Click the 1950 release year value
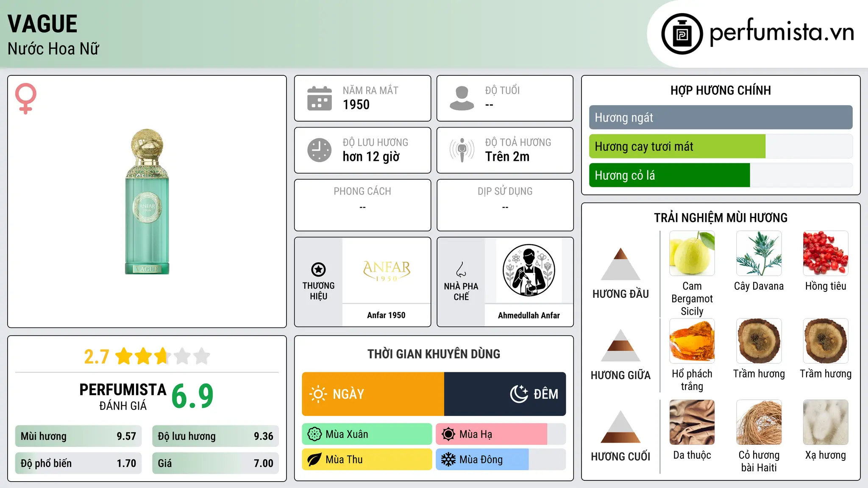This screenshot has height=488, width=868. coord(356,105)
